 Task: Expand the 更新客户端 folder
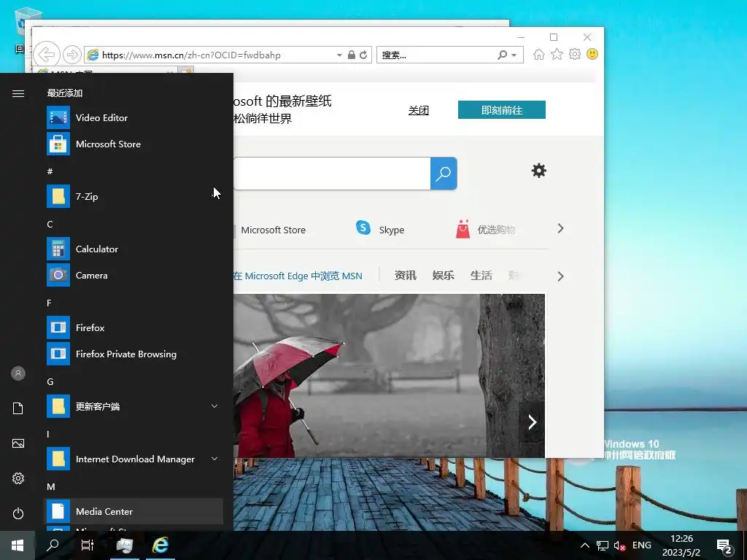tap(133, 406)
